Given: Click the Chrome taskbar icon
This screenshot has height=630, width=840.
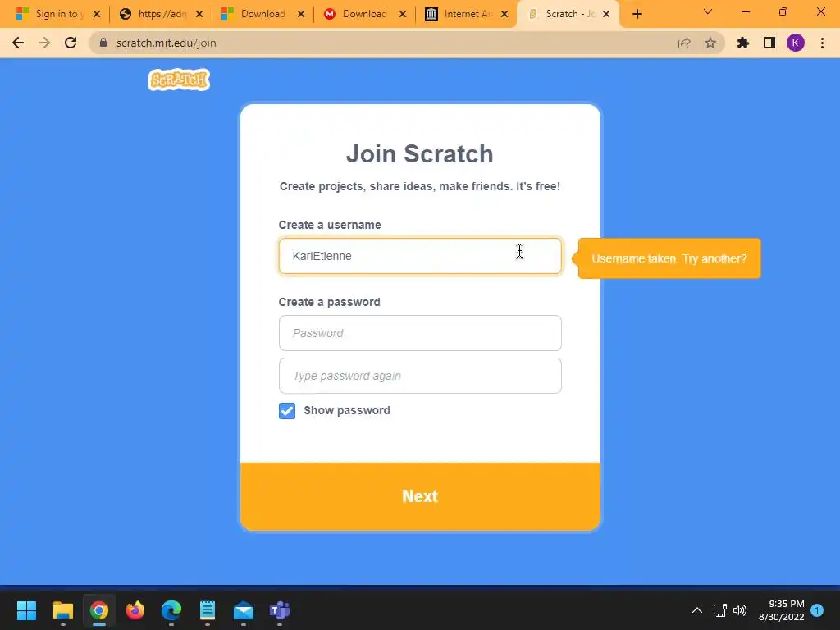Looking at the screenshot, I should click(99, 610).
